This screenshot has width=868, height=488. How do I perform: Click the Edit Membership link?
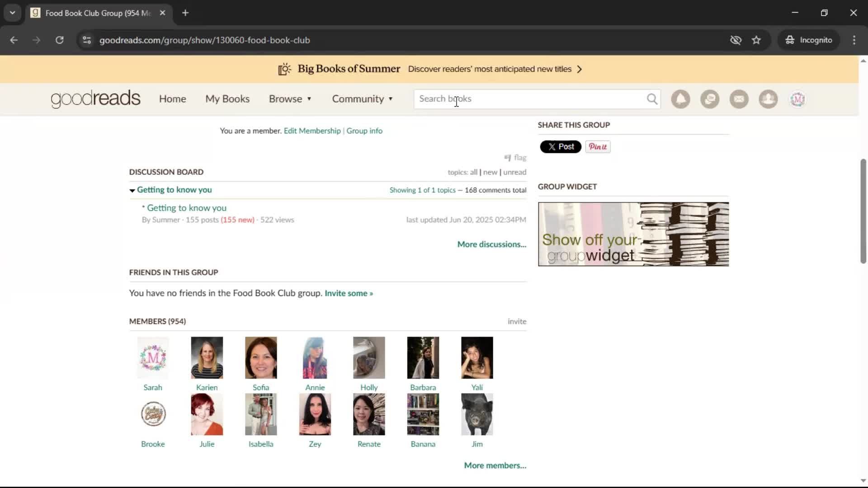click(x=312, y=131)
